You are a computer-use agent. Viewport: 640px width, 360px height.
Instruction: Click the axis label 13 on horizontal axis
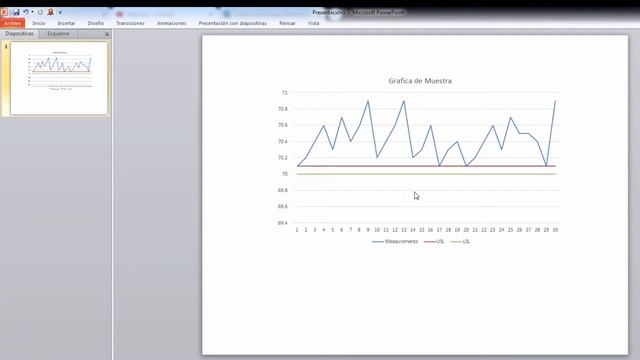point(404,230)
